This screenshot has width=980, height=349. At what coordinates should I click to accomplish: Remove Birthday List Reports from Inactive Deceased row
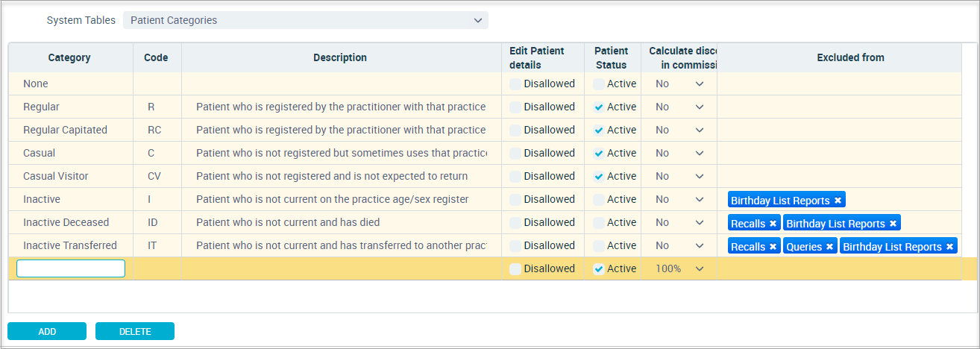[893, 224]
